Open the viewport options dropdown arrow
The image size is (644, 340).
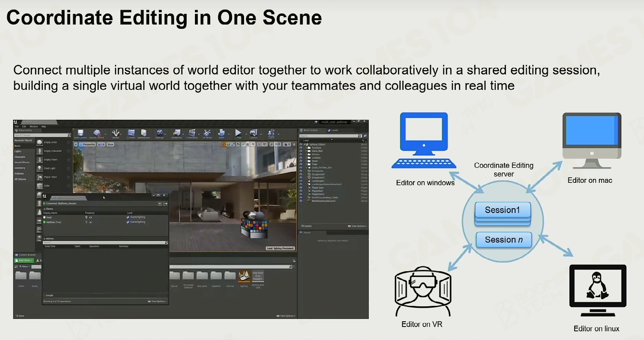coord(76,144)
